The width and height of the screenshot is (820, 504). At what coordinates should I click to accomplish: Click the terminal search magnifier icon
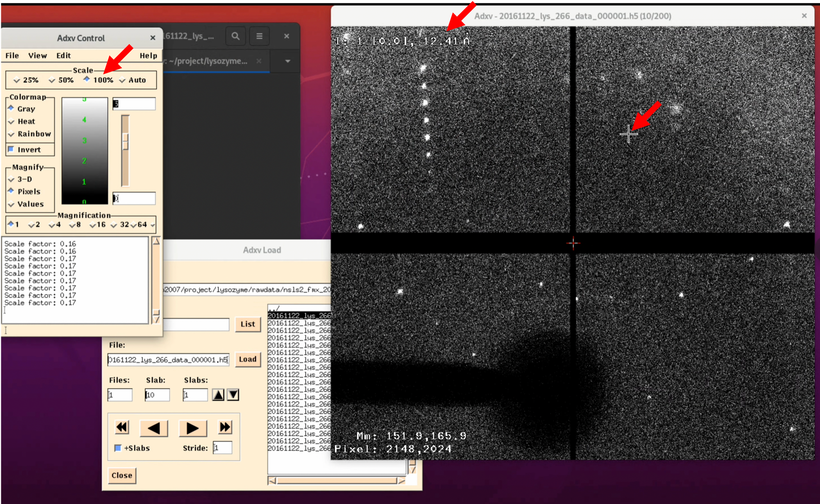click(235, 36)
